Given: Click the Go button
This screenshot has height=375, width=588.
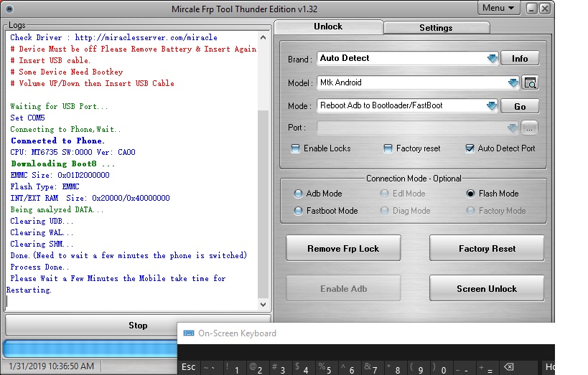Looking at the screenshot, I should 520,106.
